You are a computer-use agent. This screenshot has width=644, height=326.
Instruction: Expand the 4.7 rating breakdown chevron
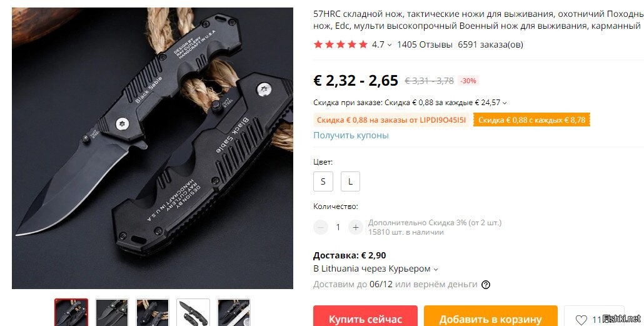[x=390, y=45]
